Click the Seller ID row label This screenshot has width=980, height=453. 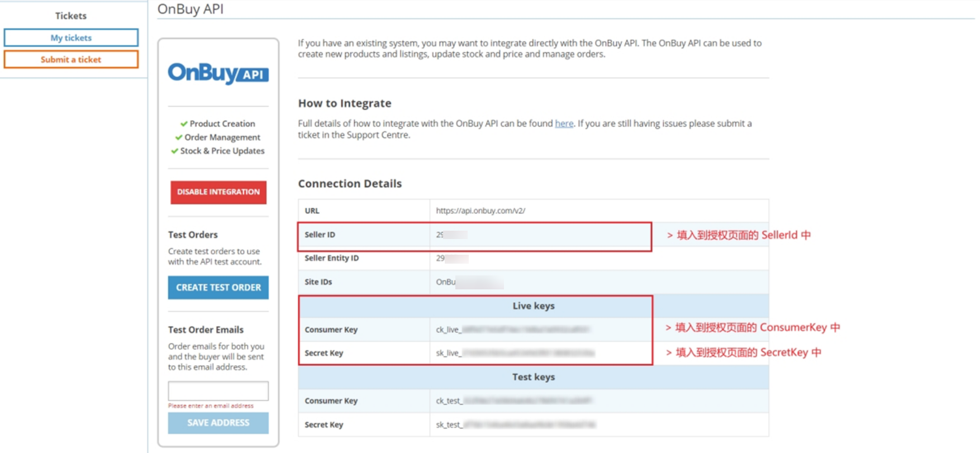tap(320, 235)
